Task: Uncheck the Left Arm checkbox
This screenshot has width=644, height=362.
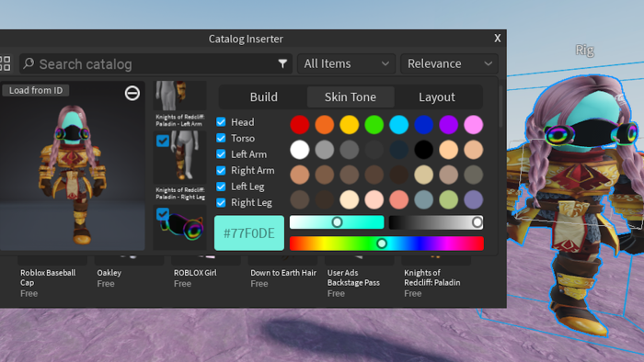Action: coord(221,153)
